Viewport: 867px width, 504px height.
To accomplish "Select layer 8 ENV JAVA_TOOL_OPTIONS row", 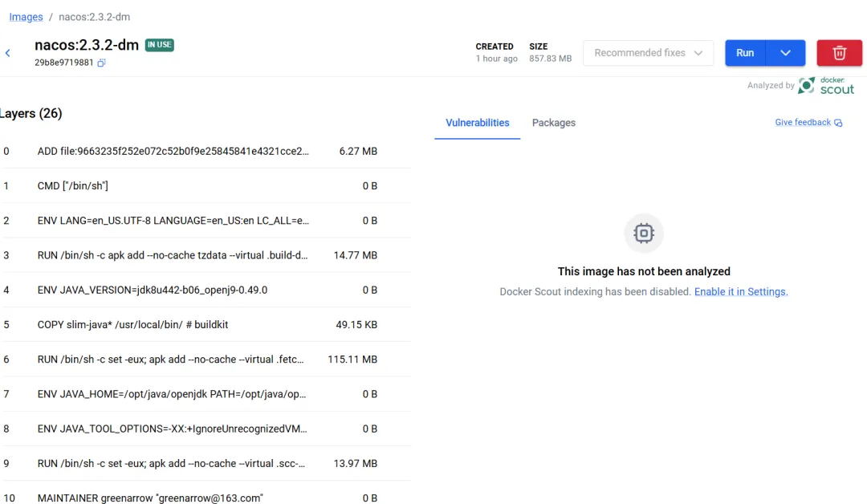I will [x=206, y=429].
